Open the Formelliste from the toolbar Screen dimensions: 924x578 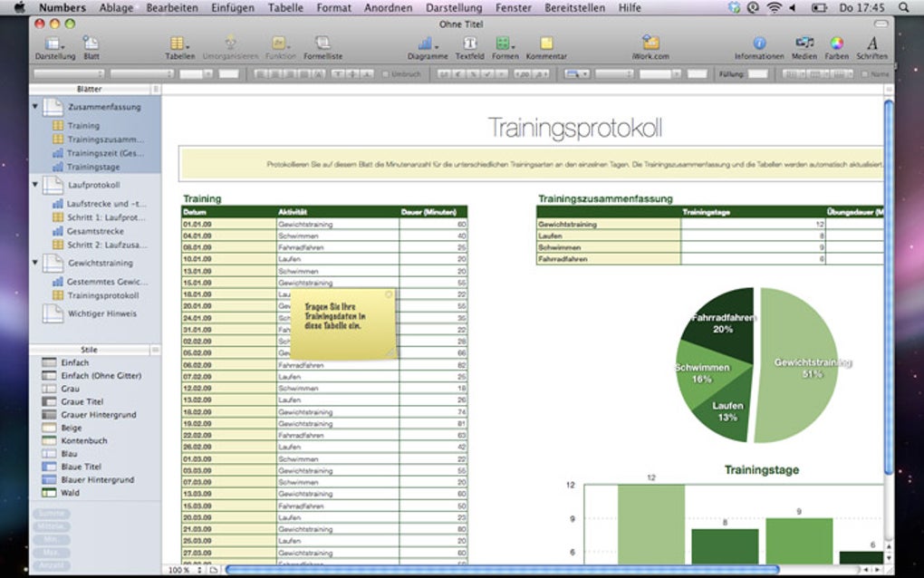click(x=322, y=43)
